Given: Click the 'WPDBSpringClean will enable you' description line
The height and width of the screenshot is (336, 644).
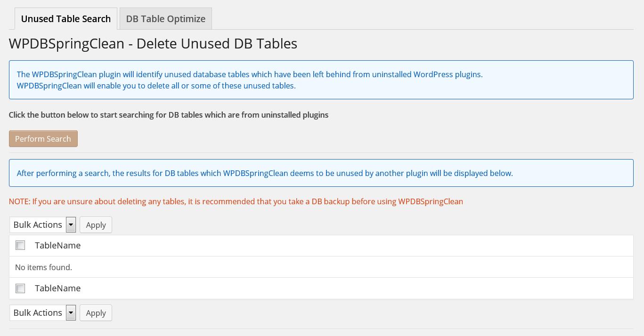Looking at the screenshot, I should [x=156, y=86].
